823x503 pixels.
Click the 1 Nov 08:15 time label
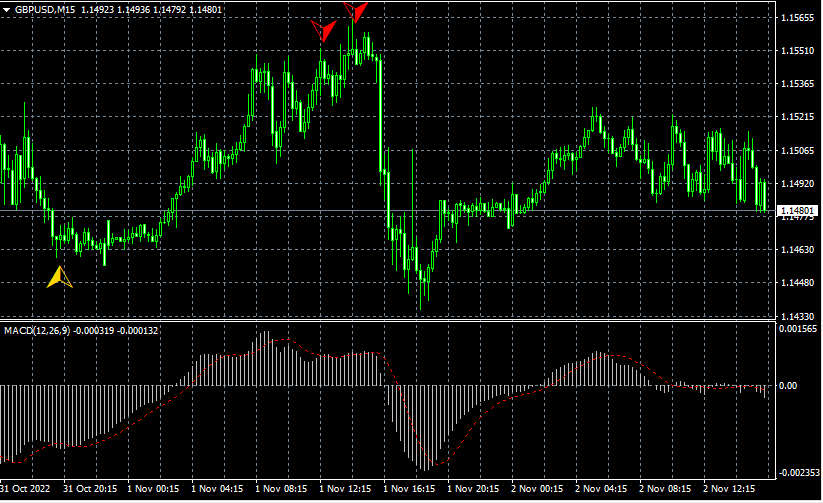(x=281, y=489)
